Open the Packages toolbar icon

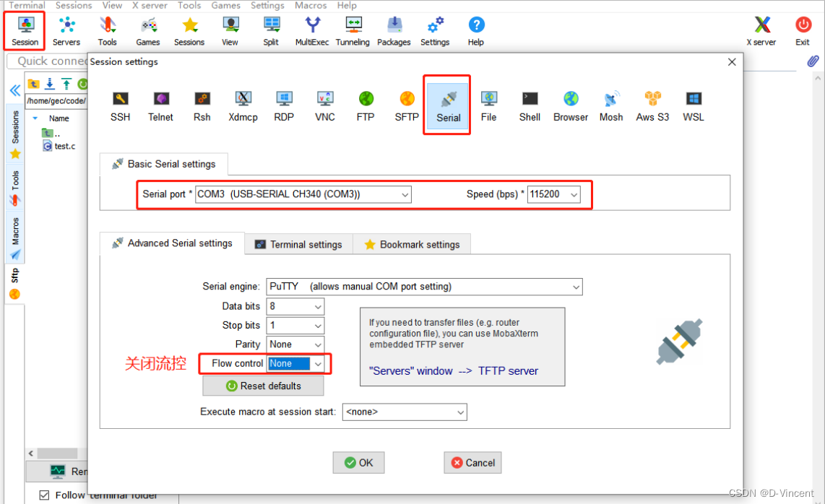click(394, 31)
